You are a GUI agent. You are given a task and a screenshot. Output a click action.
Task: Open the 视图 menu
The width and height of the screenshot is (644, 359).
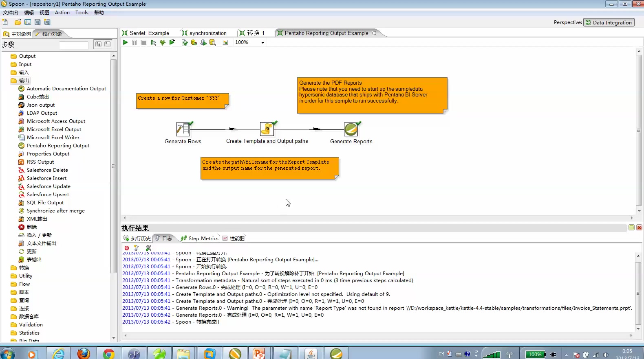tap(44, 13)
